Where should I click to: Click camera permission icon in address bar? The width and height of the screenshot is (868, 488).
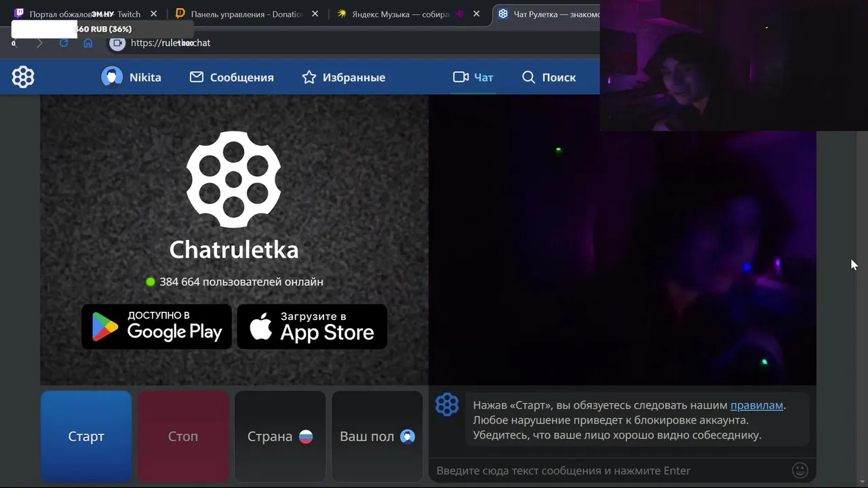117,43
